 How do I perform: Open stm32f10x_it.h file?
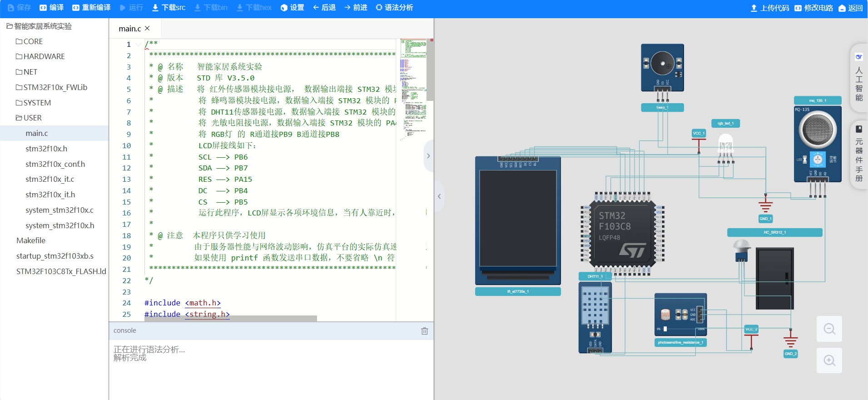click(50, 195)
